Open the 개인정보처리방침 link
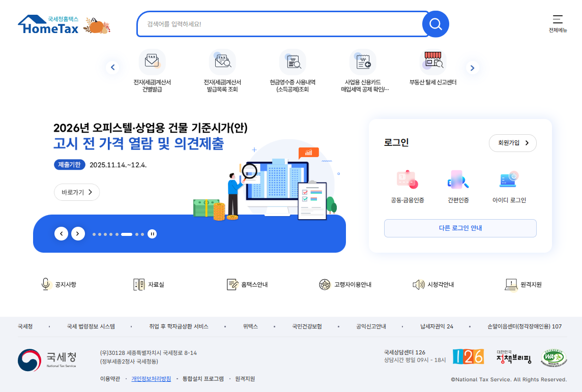Image resolution: width=582 pixels, height=392 pixels. [x=152, y=379]
